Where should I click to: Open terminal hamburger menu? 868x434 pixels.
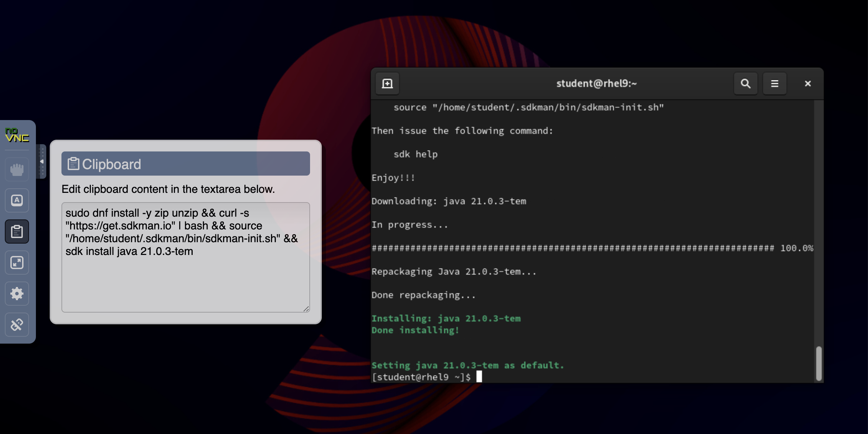point(775,83)
